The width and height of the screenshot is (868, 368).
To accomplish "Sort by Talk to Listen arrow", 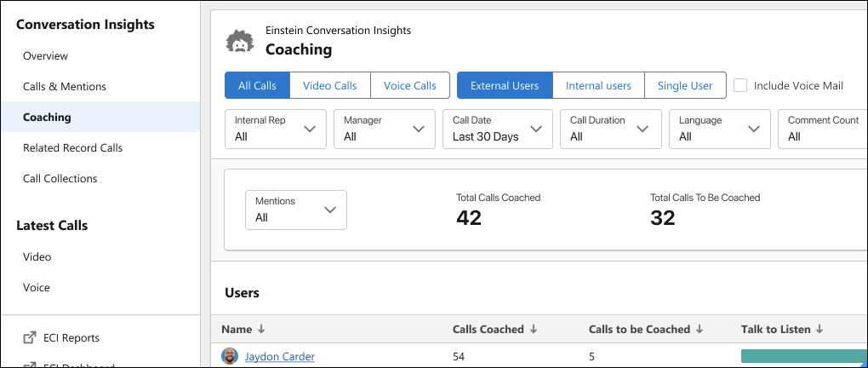I will tap(819, 330).
